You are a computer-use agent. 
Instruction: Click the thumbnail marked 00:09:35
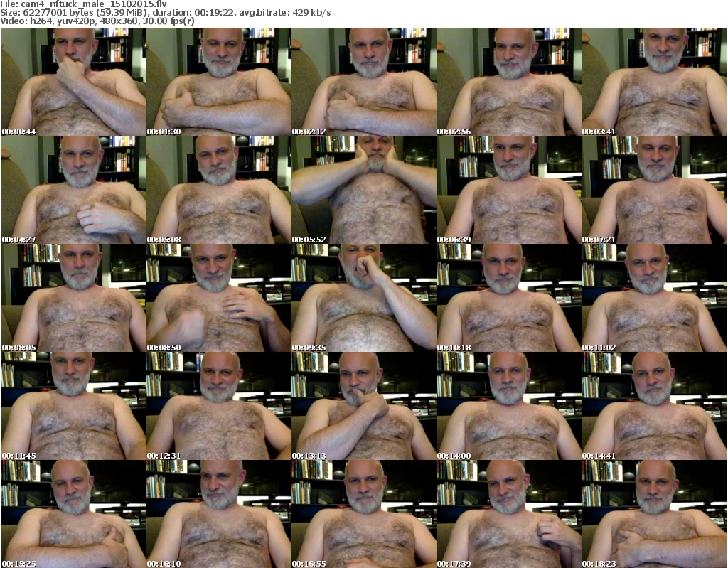(364, 298)
